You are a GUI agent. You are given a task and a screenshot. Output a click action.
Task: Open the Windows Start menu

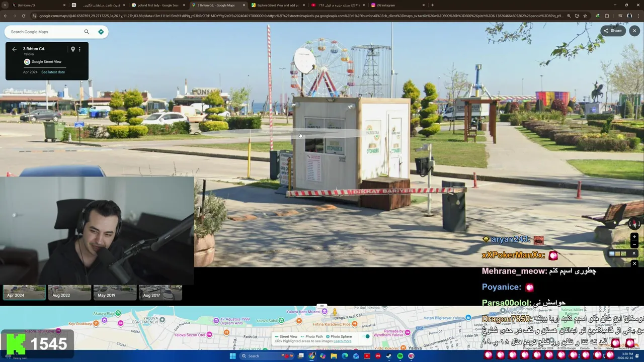click(232, 356)
